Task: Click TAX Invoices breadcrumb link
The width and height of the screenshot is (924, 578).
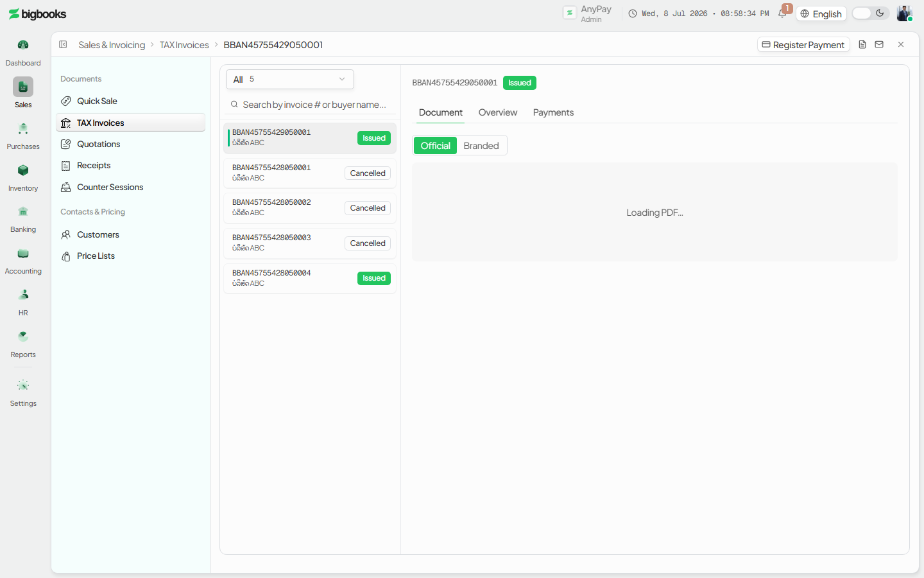Action: (184, 45)
